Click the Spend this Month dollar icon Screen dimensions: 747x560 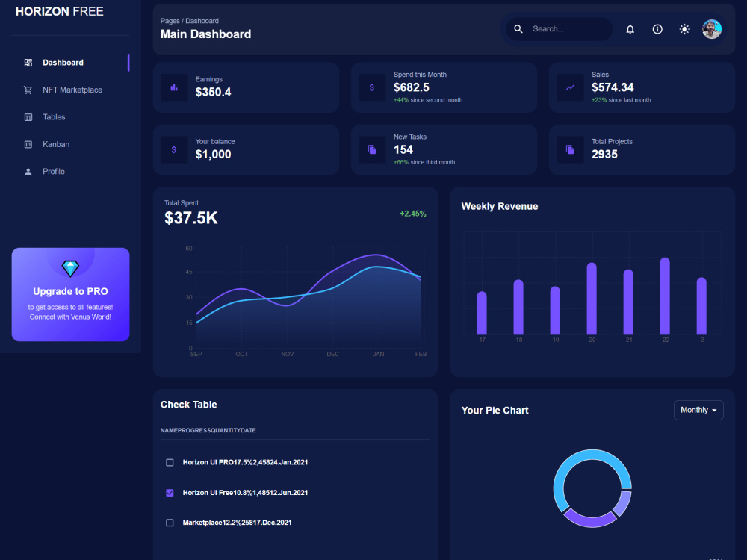coord(372,87)
